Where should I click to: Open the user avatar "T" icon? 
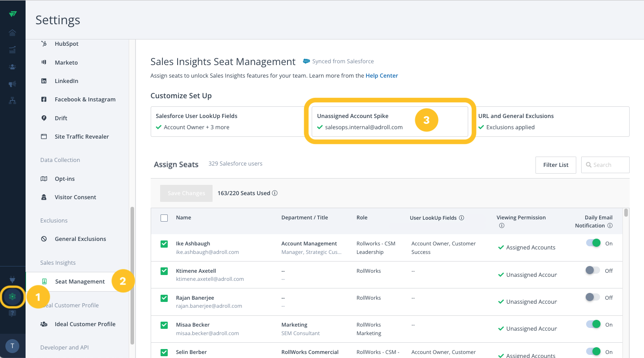(12, 345)
